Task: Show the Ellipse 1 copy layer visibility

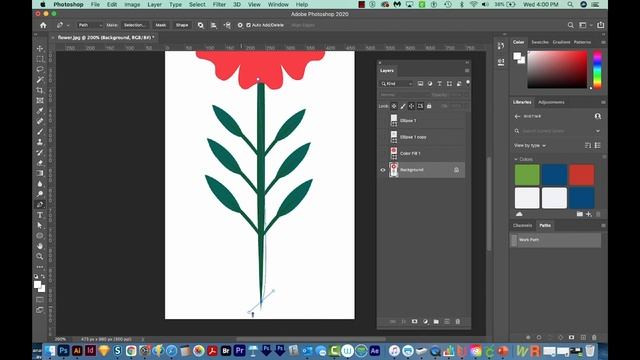Action: point(383,137)
